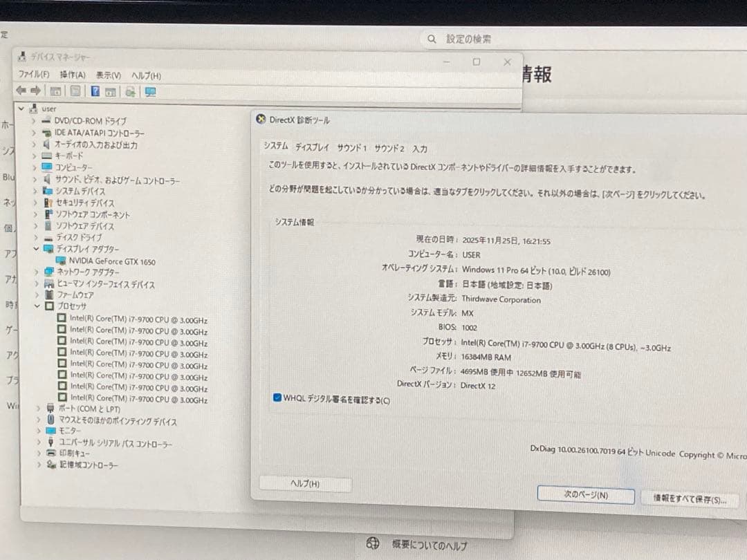Click the ヘルプ(H) button in DirectX tool
747x560 pixels.
[305, 484]
